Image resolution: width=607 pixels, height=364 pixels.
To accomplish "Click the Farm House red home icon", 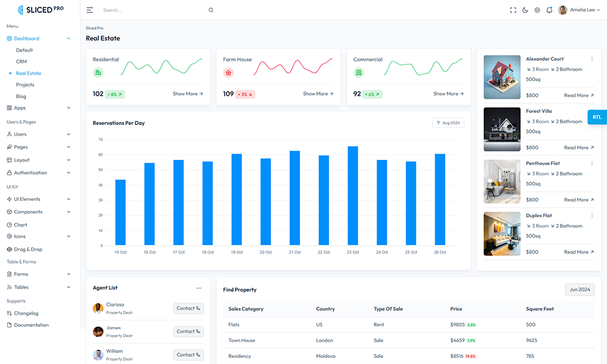I will pos(228,73).
